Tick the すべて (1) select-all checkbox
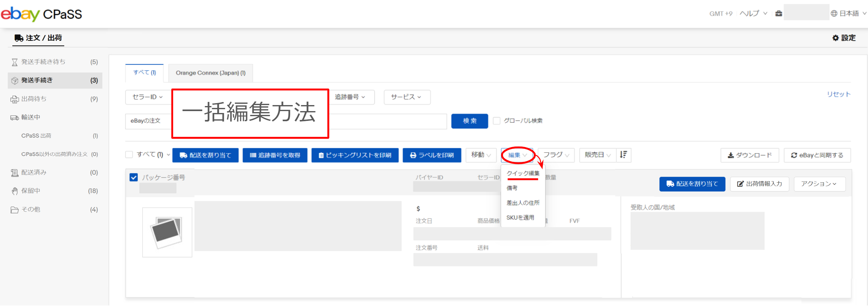Screen dimensions: 868x307 click(129, 154)
